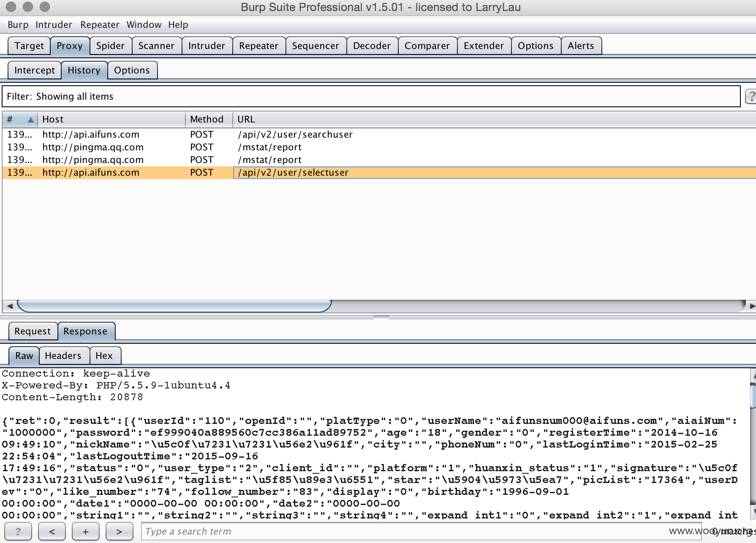Screen dimensions: 756x543
Task: Open the Scanner tab
Action: pos(156,46)
